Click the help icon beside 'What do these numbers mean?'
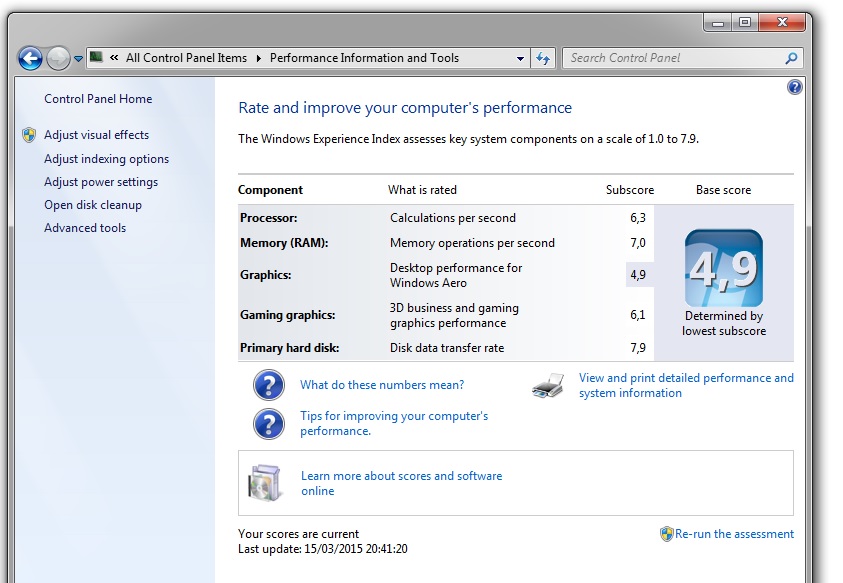Image resolution: width=843 pixels, height=583 pixels. [269, 385]
